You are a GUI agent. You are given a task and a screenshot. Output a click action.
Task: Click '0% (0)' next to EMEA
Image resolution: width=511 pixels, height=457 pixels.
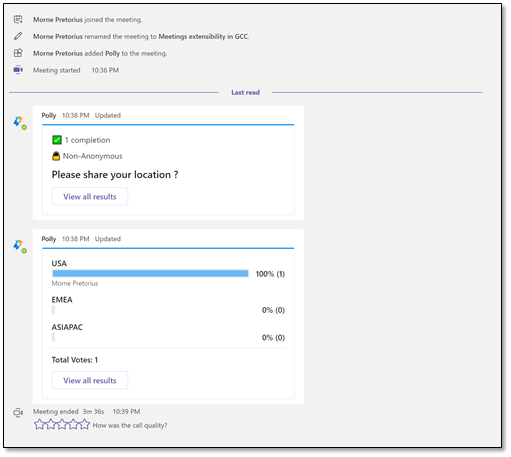273,310
